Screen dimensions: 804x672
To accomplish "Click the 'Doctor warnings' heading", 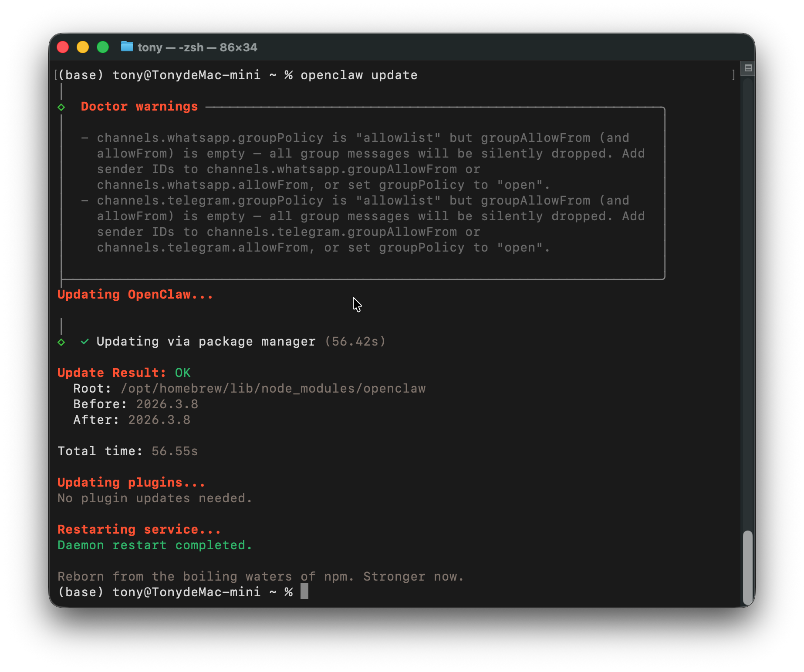I will tap(139, 107).
